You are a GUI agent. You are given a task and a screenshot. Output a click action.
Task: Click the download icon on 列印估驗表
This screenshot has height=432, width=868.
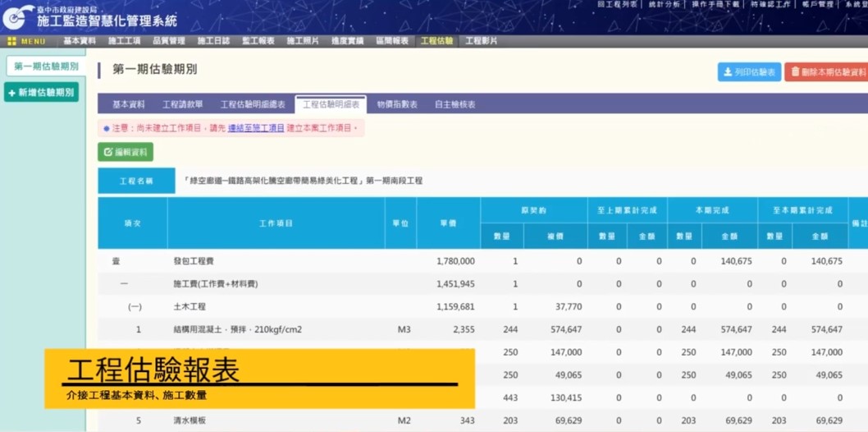[x=728, y=72]
